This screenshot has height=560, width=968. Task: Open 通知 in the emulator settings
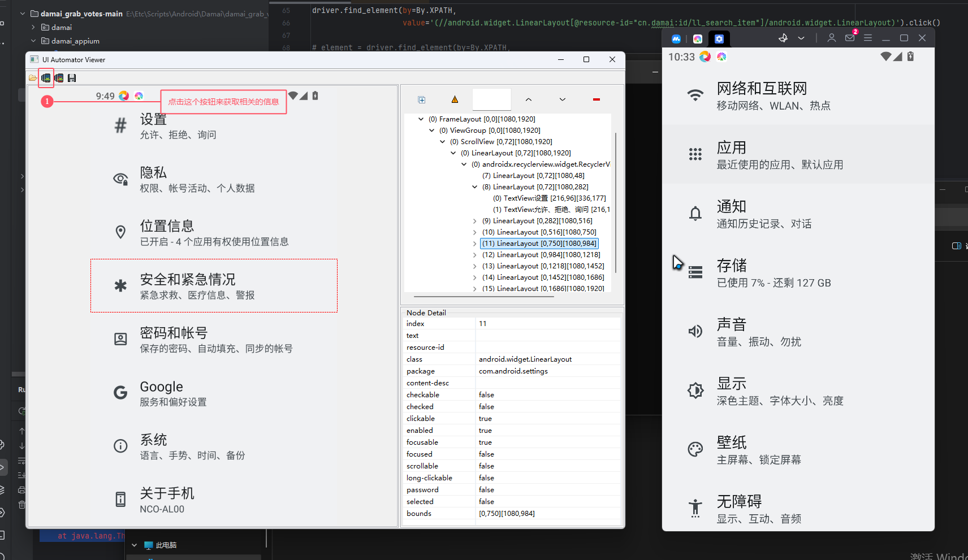(798, 213)
